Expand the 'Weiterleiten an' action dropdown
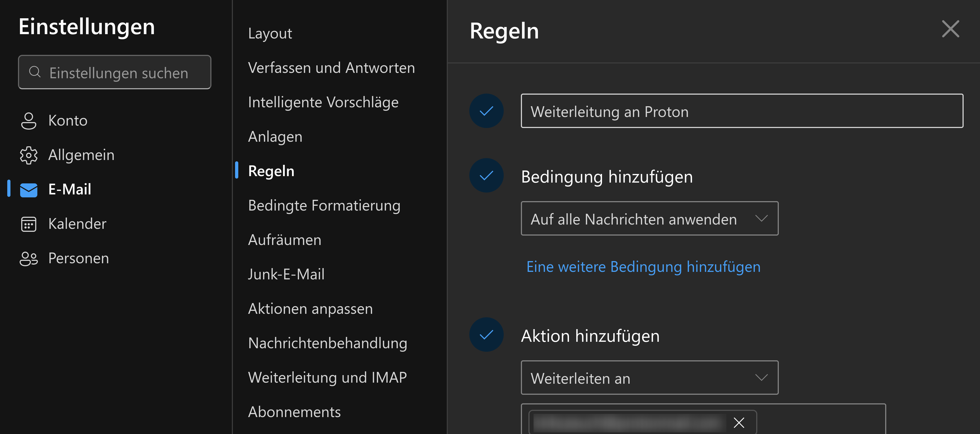Screen dimensions: 980x434 tap(649, 378)
